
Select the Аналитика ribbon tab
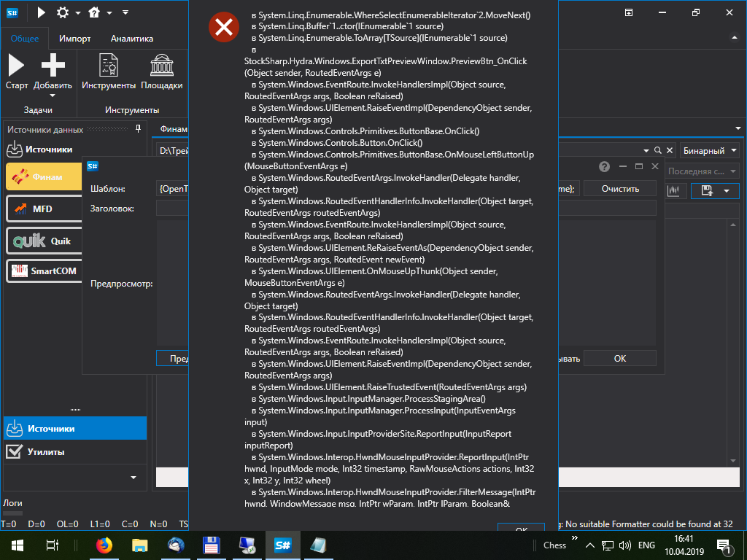(132, 39)
